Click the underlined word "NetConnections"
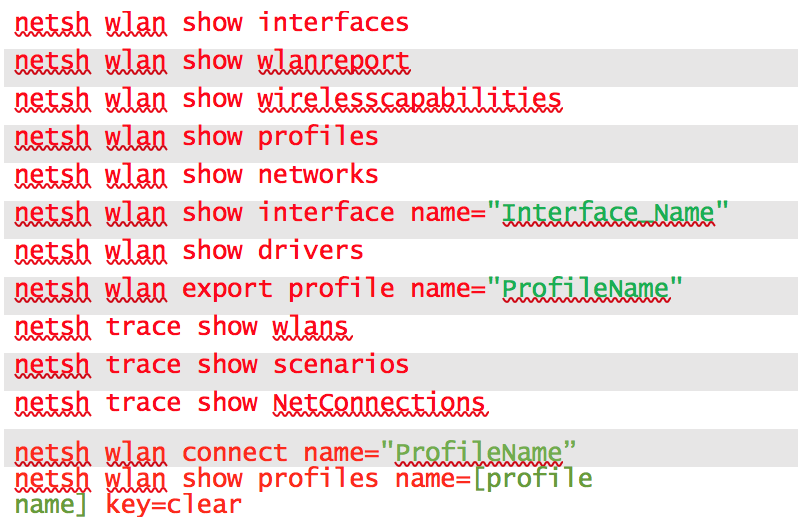This screenshot has width=802, height=528. click(x=379, y=403)
